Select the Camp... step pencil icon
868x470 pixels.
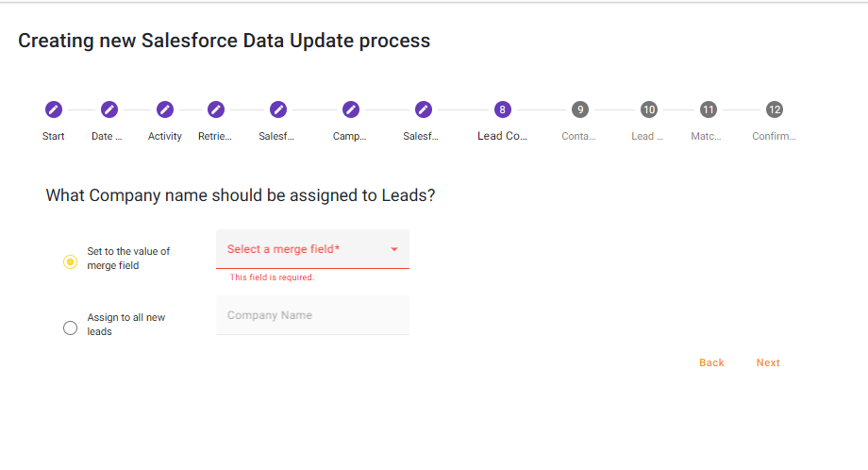(350, 109)
